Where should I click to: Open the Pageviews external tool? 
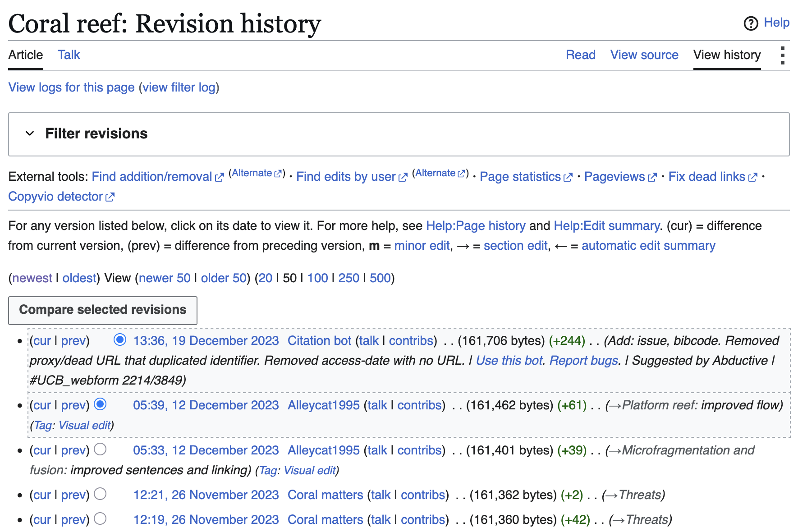pos(620,177)
